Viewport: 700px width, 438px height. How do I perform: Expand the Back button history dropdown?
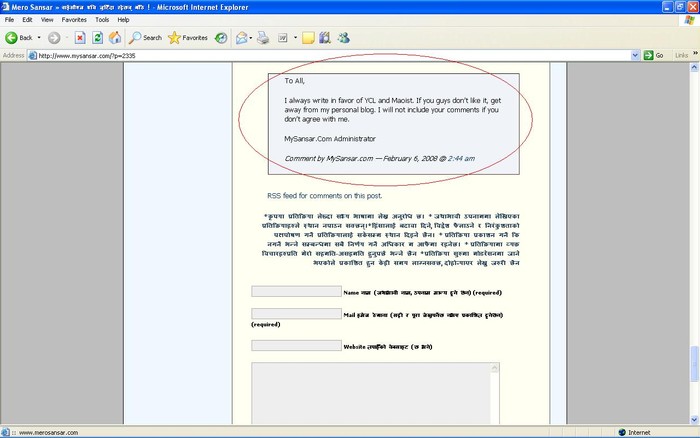pyautogui.click(x=39, y=37)
